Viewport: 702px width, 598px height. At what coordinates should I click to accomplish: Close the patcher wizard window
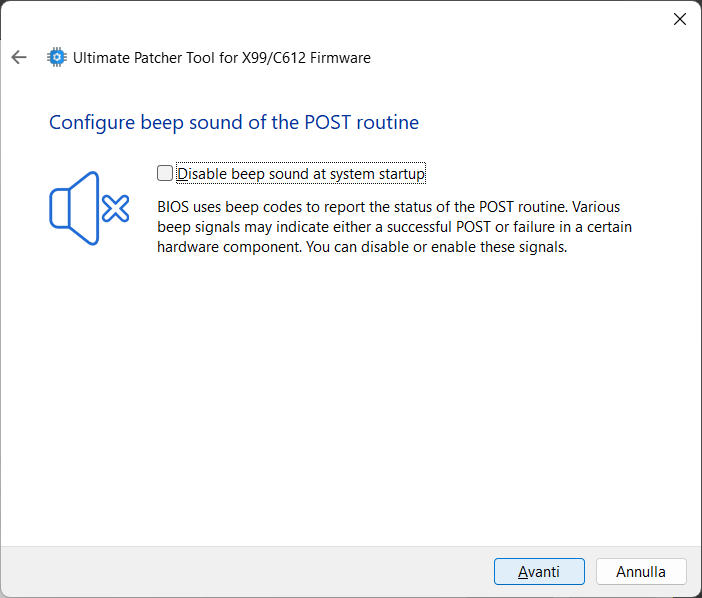[680, 19]
